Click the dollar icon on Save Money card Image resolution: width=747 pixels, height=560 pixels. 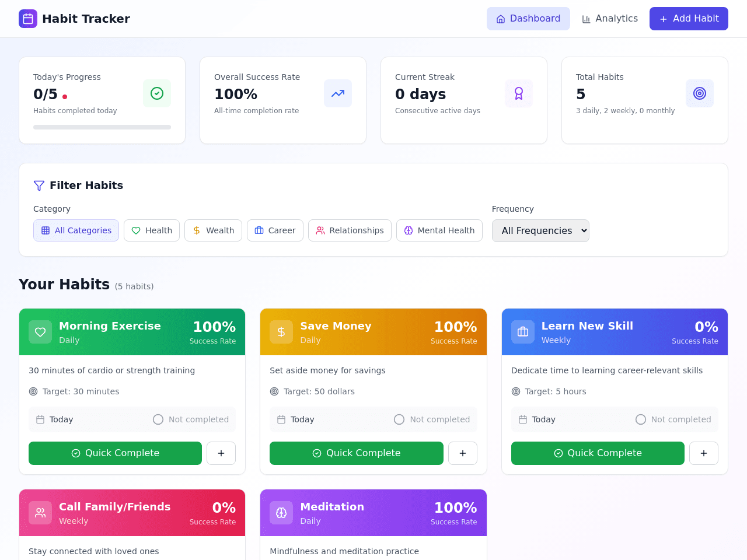pyautogui.click(x=281, y=332)
